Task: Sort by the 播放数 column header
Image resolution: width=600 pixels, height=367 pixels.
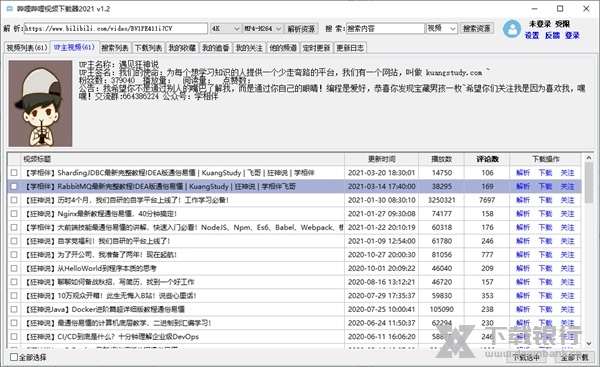Action: pos(442,159)
